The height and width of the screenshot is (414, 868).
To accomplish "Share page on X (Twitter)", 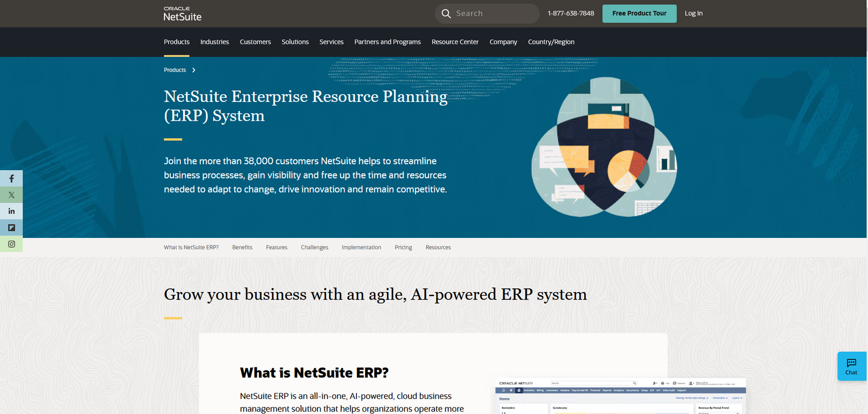I will click(x=11, y=195).
